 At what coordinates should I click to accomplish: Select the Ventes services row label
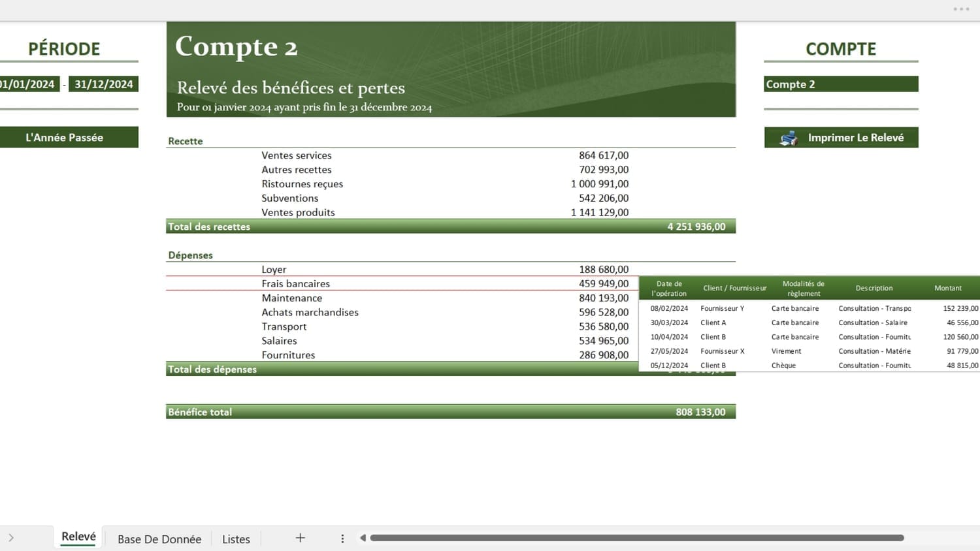pyautogui.click(x=297, y=155)
